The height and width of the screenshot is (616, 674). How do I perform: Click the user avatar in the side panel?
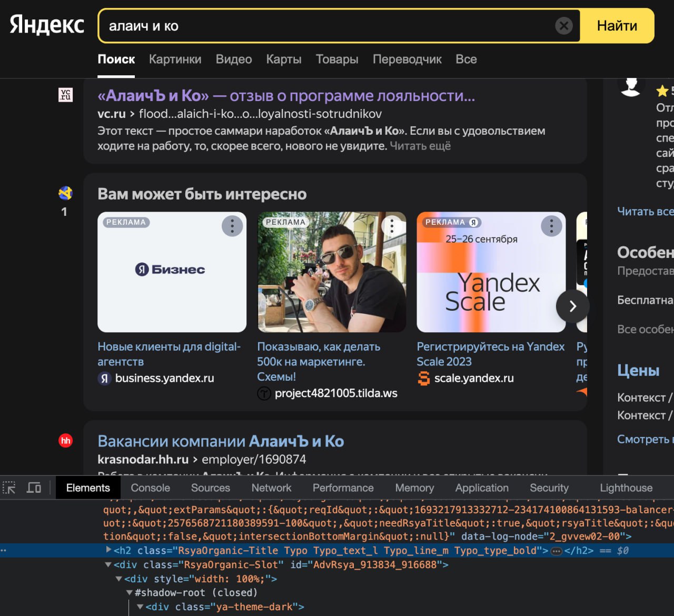click(630, 86)
